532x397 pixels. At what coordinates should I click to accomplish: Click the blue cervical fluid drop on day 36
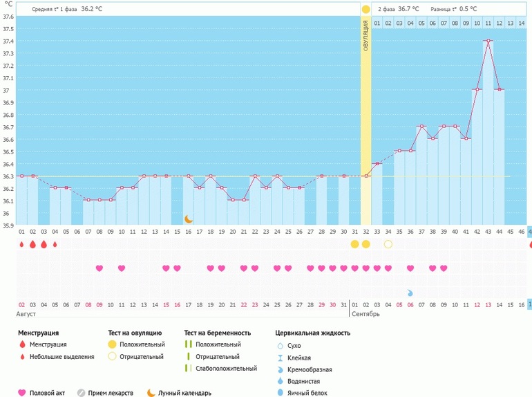410,293
